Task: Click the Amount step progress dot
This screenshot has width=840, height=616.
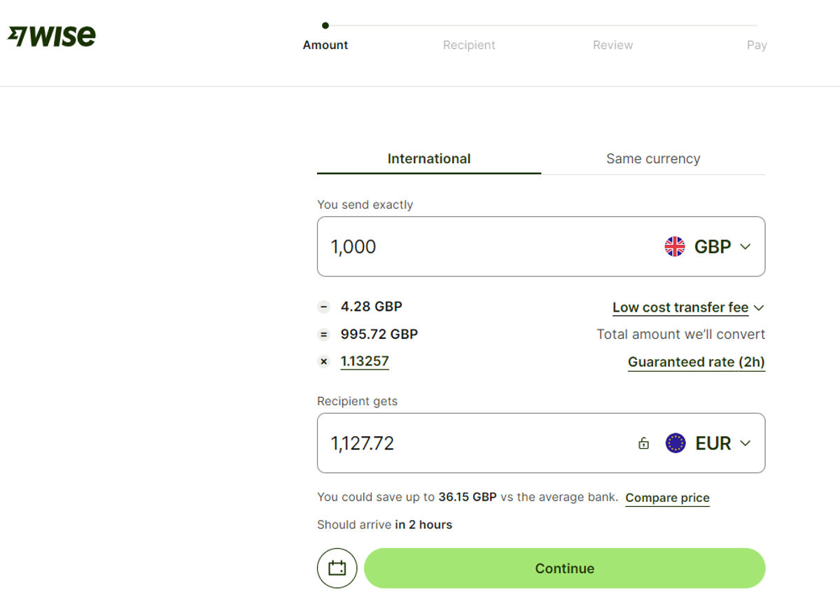Action: point(325,26)
